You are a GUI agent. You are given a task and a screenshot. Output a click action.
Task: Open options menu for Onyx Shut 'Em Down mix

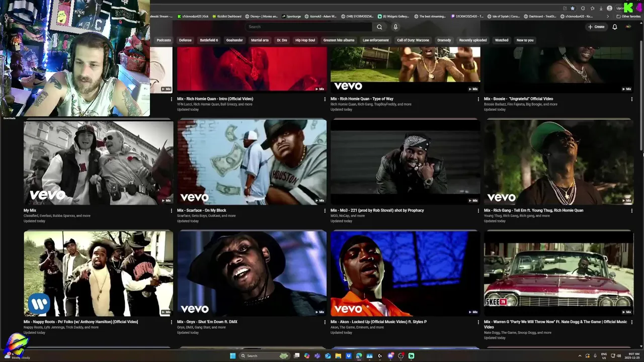pos(325,322)
